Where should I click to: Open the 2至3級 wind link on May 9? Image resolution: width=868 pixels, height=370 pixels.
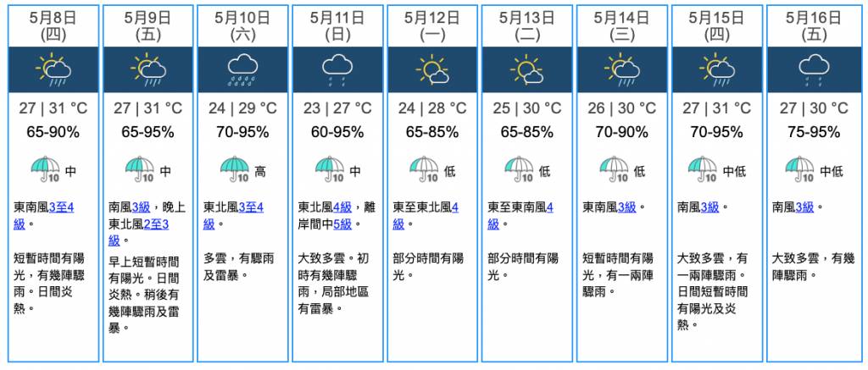(x=138, y=232)
